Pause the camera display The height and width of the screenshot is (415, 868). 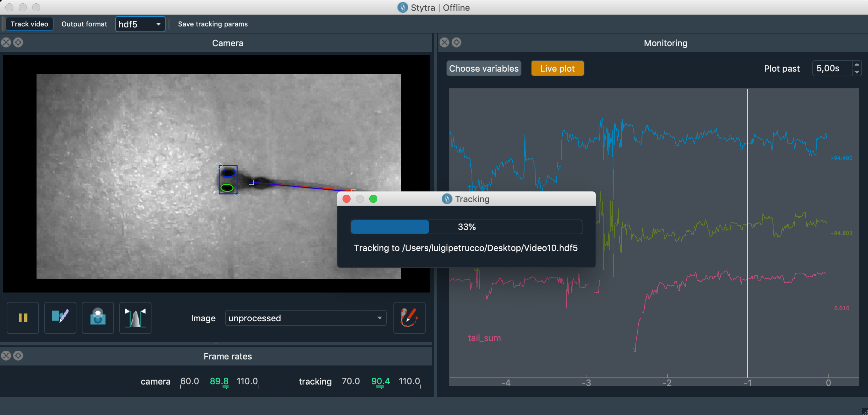tap(22, 317)
